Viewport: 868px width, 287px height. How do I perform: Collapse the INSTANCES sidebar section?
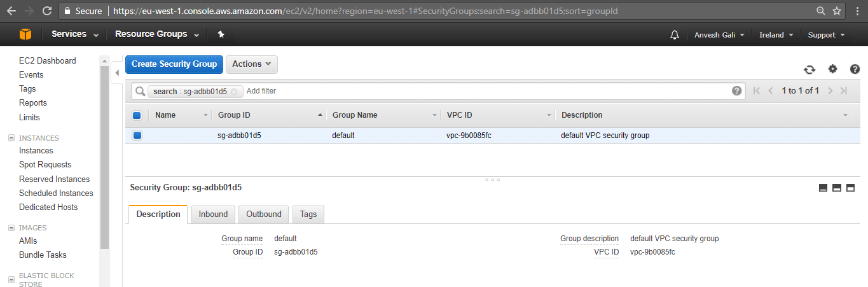[x=11, y=138]
